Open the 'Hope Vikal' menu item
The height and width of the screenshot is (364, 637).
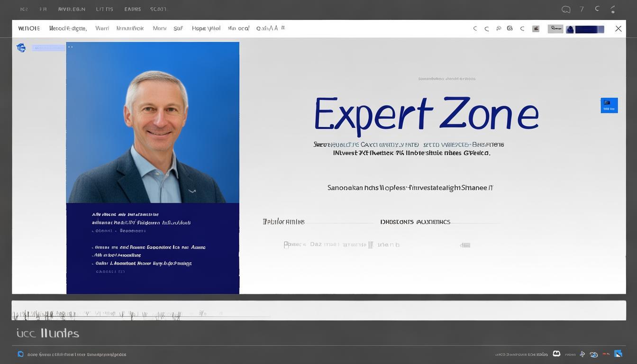pos(206,28)
